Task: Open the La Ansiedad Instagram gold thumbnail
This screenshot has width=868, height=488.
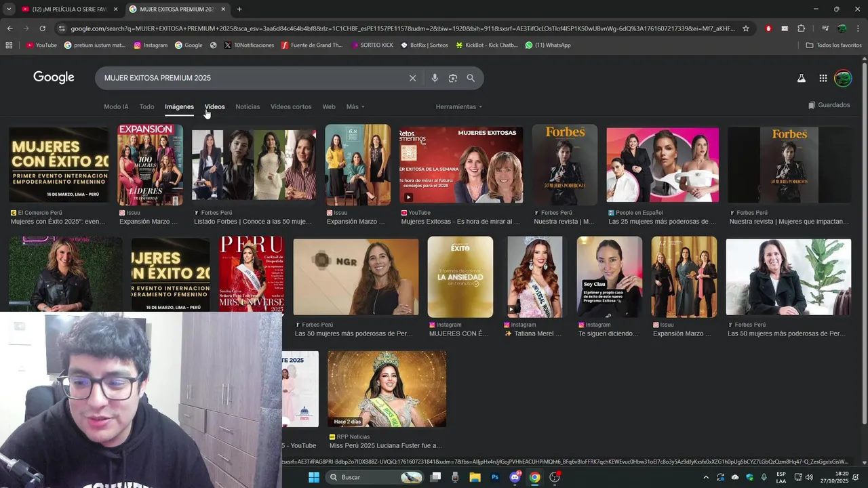Action: point(460,277)
